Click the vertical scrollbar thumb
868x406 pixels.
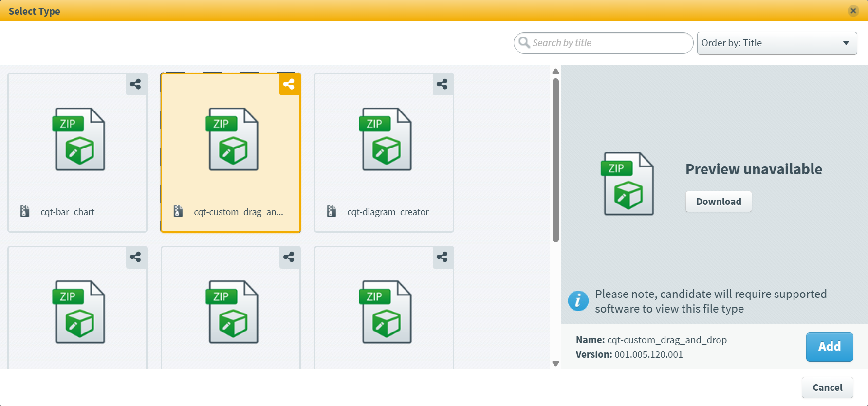click(x=555, y=161)
